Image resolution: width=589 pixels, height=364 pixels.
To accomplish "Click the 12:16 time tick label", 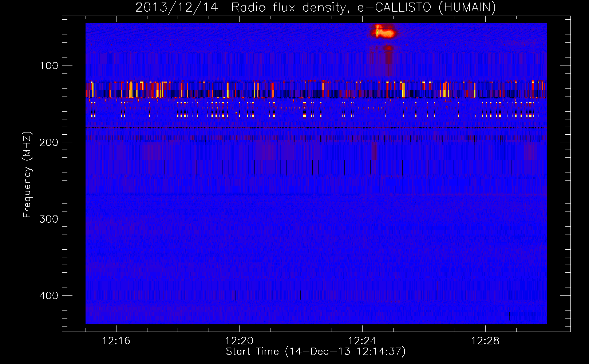I will click(116, 341).
